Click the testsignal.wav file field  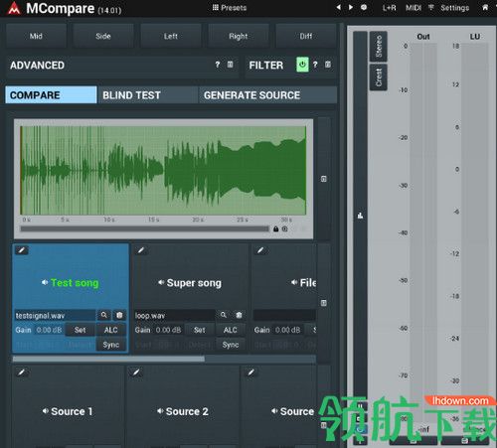55,315
